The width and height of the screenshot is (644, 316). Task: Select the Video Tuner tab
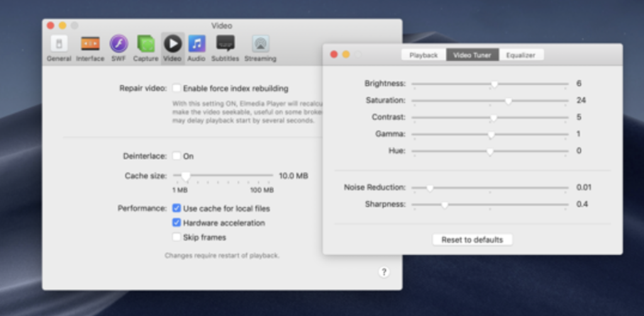(x=472, y=55)
